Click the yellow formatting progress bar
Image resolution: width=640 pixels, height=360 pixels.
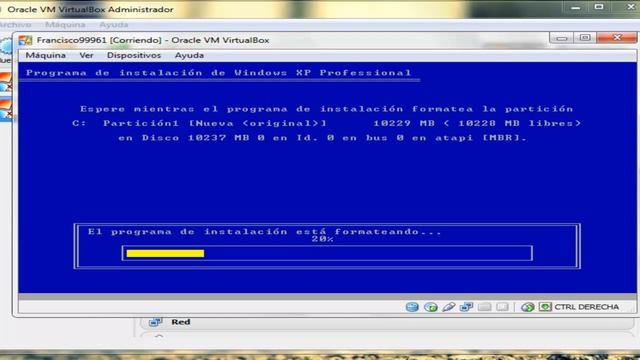click(165, 253)
